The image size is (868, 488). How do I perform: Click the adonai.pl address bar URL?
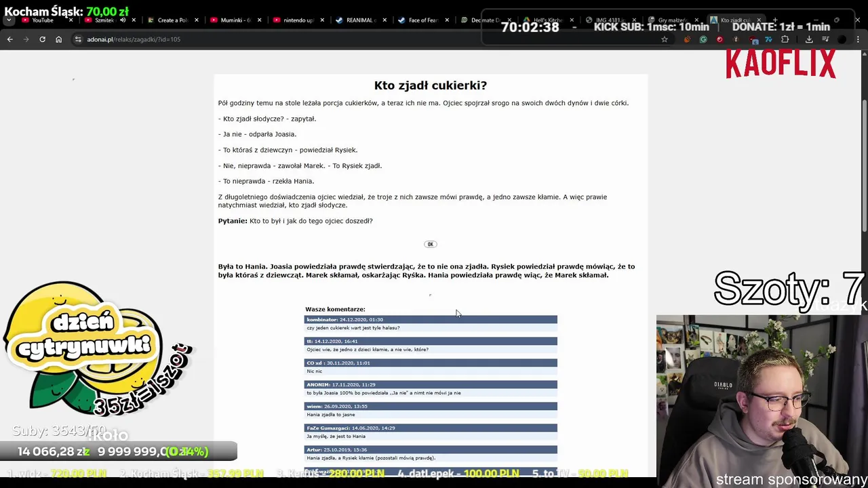pos(134,39)
